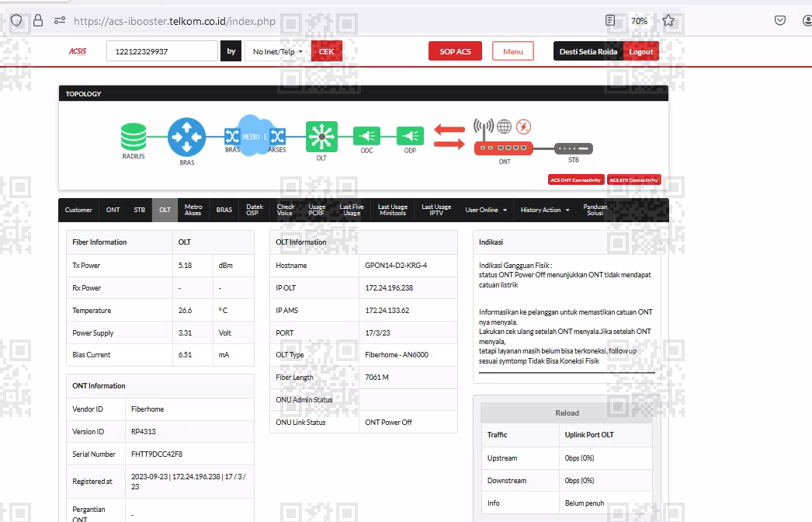Open the Usage PCRF tab
The height and width of the screenshot is (522, 812).
(317, 210)
